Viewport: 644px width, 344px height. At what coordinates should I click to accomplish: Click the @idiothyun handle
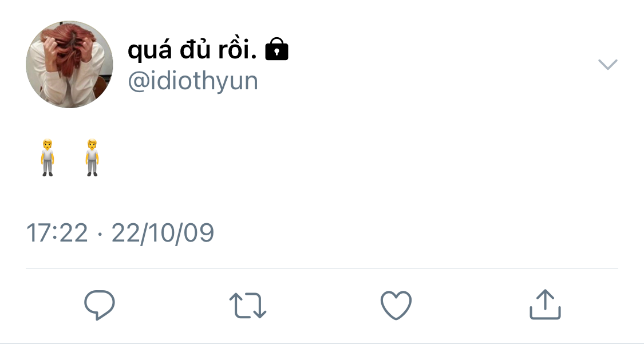193,81
